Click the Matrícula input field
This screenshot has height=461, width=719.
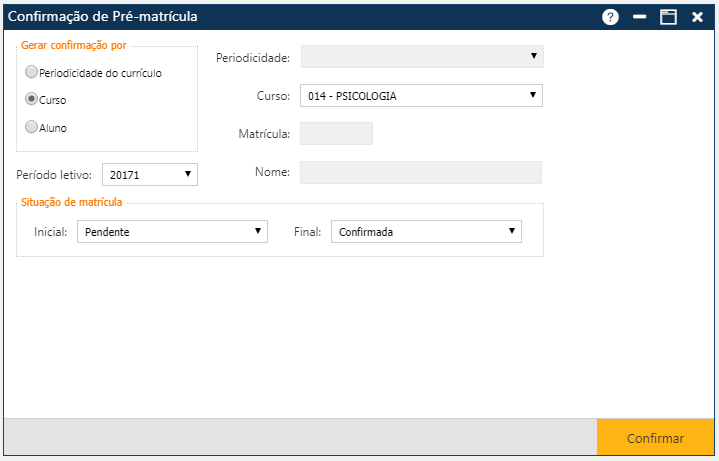click(x=336, y=134)
